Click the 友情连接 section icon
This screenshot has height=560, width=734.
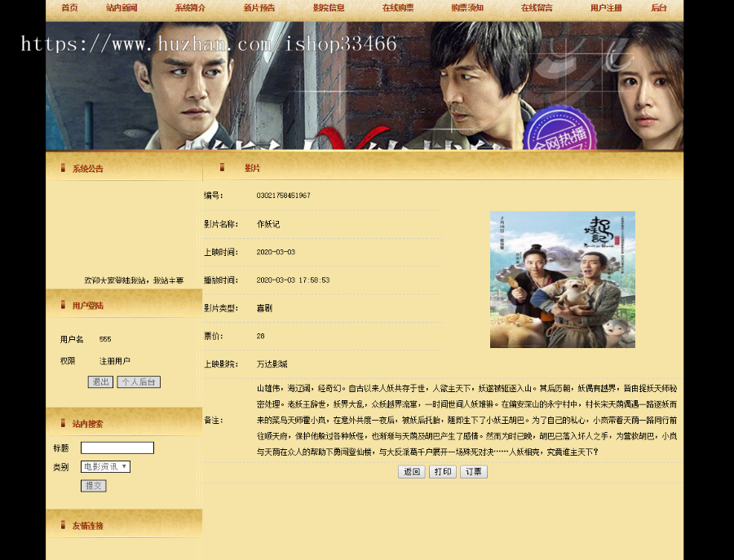pyautogui.click(x=64, y=524)
